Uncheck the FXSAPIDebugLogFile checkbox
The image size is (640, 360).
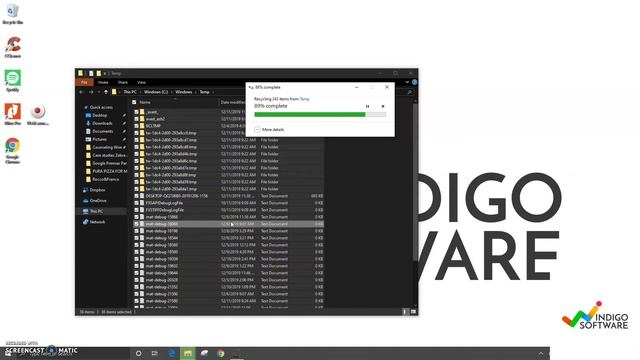click(136, 203)
